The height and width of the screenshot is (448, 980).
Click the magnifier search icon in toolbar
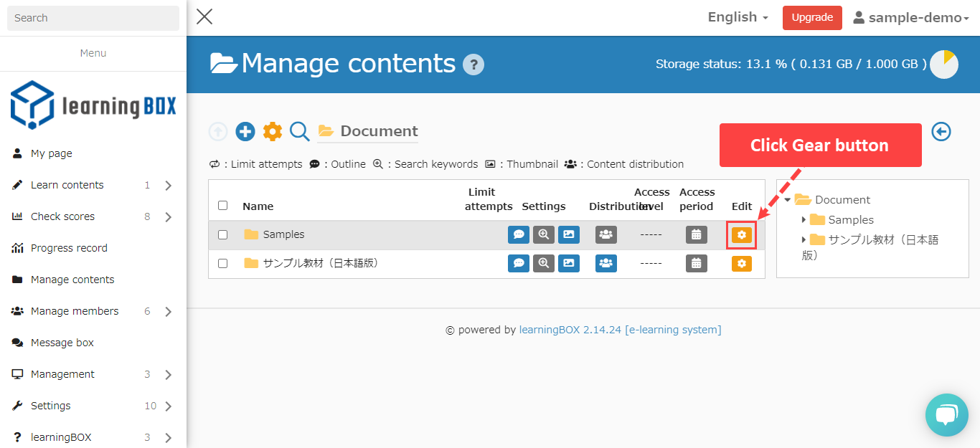pos(299,131)
